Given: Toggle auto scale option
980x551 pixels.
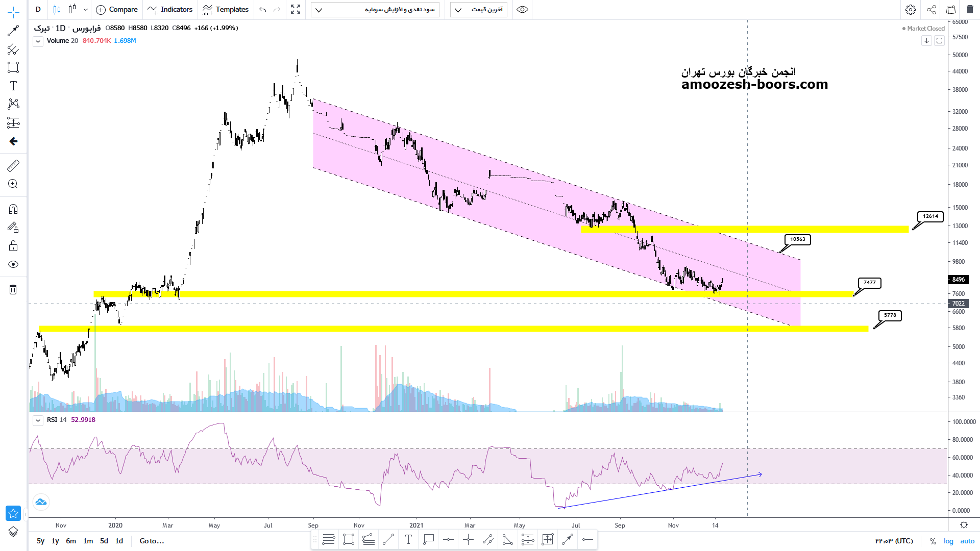Looking at the screenshot, I should click(x=967, y=541).
